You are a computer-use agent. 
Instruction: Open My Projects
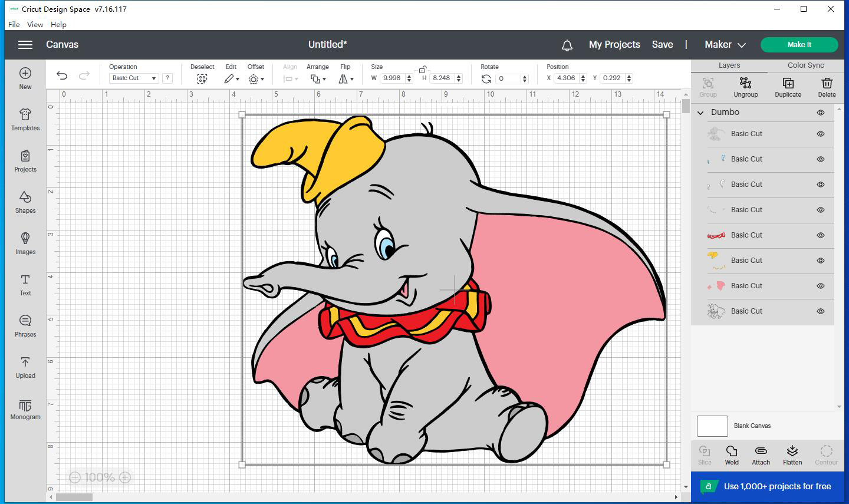pos(614,45)
